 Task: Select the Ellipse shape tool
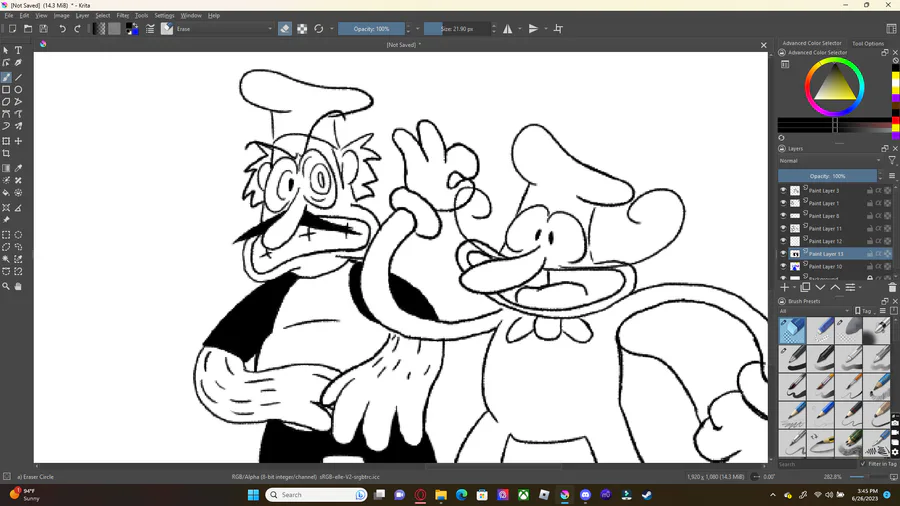click(18, 89)
